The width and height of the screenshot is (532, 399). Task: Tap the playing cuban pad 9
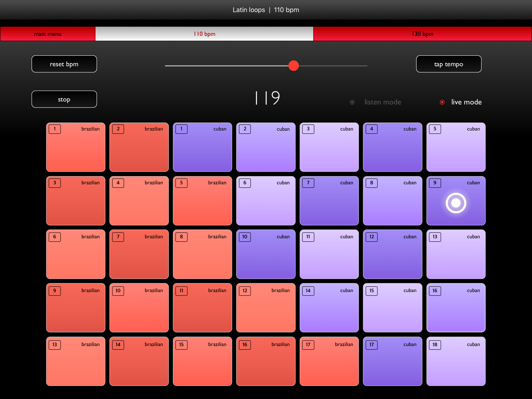point(456,201)
